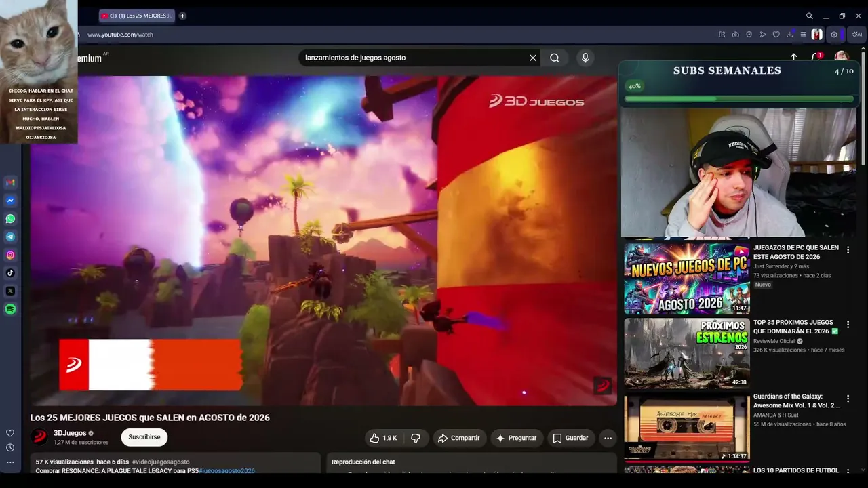Like the video (1,8 K)
The width and height of the screenshot is (868, 488).
[x=383, y=438]
